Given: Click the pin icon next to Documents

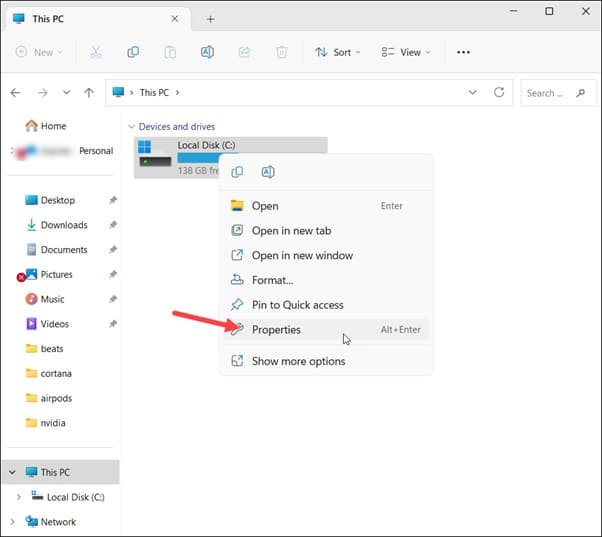Looking at the screenshot, I should click(113, 249).
